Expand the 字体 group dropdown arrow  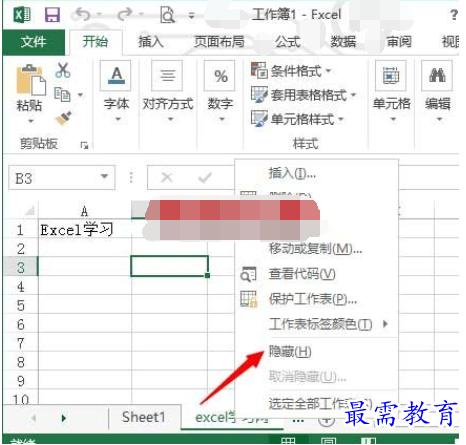(x=118, y=119)
